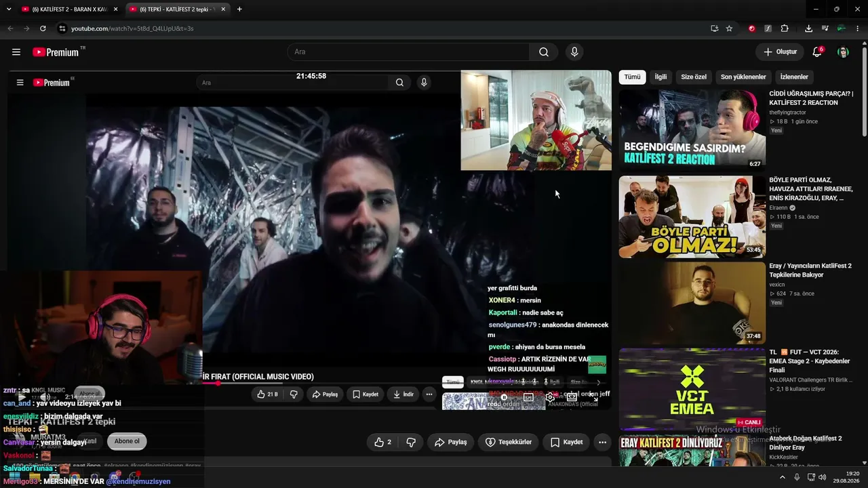Toggle theater mode on the player

pyautogui.click(x=572, y=397)
